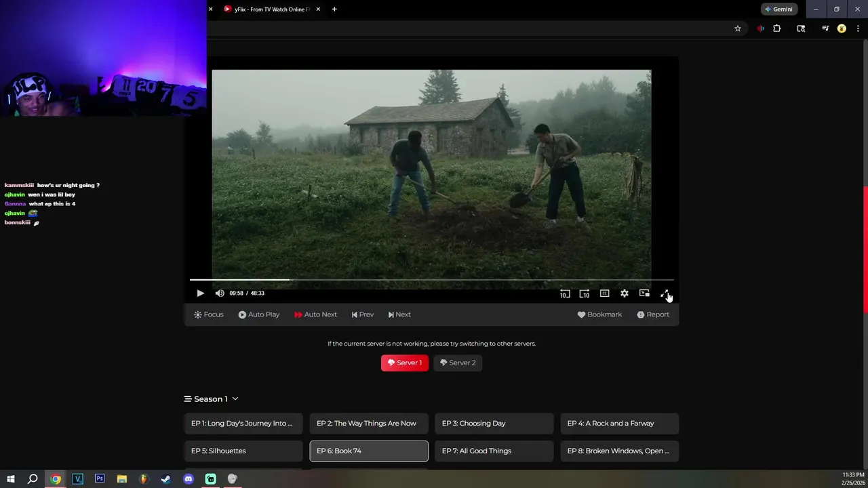868x488 pixels.
Task: Open Chrome media controls icon
Action: click(825, 28)
